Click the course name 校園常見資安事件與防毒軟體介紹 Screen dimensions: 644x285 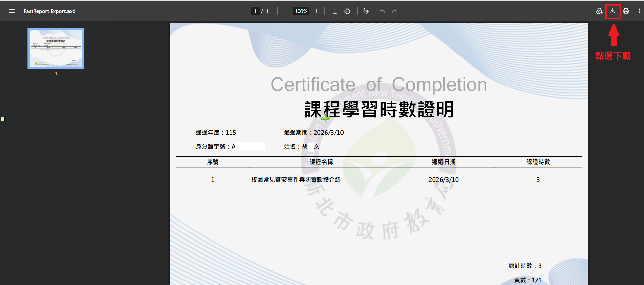tap(296, 180)
